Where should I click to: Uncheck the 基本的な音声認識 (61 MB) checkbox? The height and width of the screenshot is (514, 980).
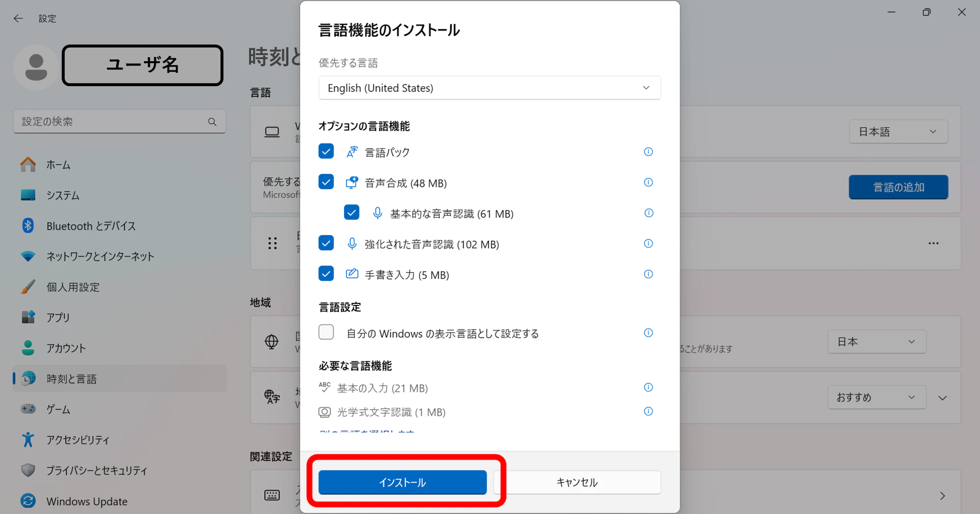pos(351,212)
